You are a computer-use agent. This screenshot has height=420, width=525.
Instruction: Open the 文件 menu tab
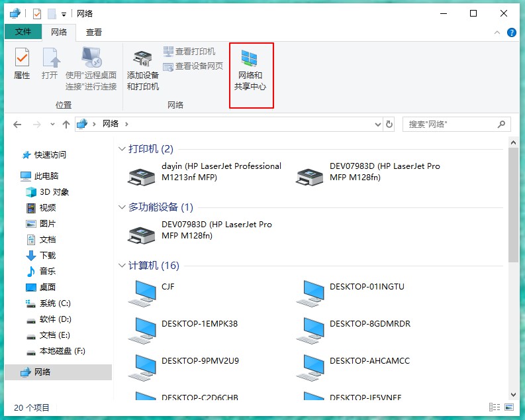point(23,32)
